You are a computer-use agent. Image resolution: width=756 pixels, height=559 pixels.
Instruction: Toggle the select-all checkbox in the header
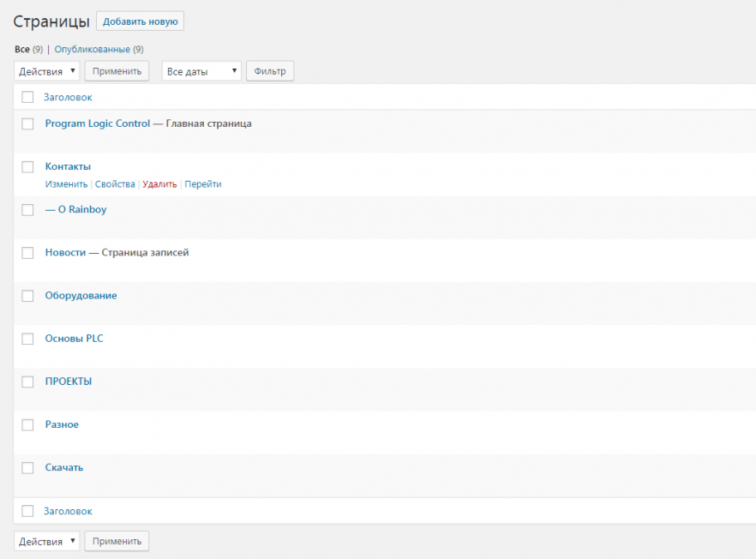(27, 97)
